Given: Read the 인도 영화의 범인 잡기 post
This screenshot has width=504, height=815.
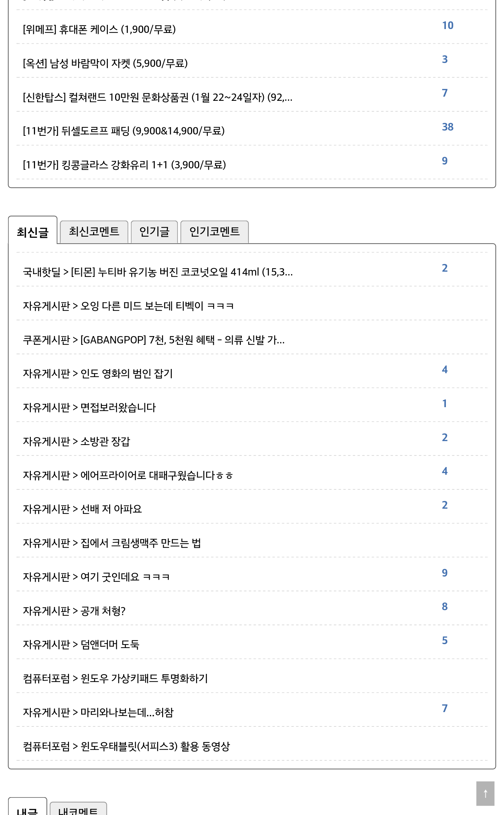Looking at the screenshot, I should click(x=98, y=374).
